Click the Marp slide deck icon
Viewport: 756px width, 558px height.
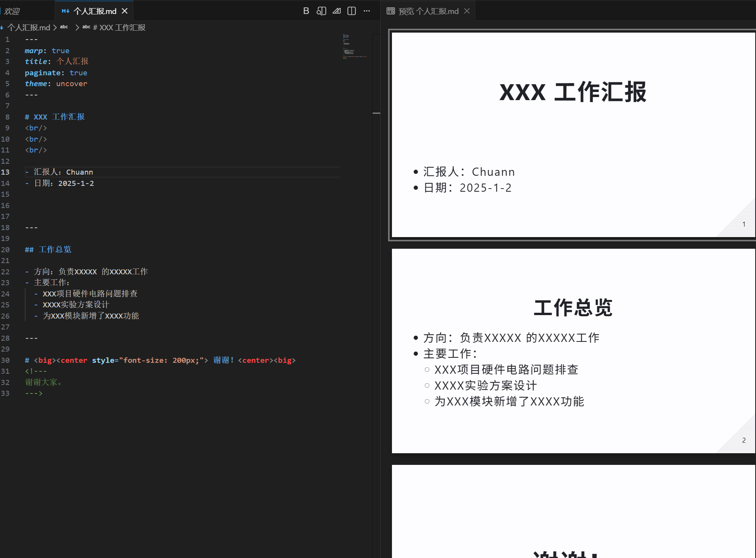tap(337, 11)
